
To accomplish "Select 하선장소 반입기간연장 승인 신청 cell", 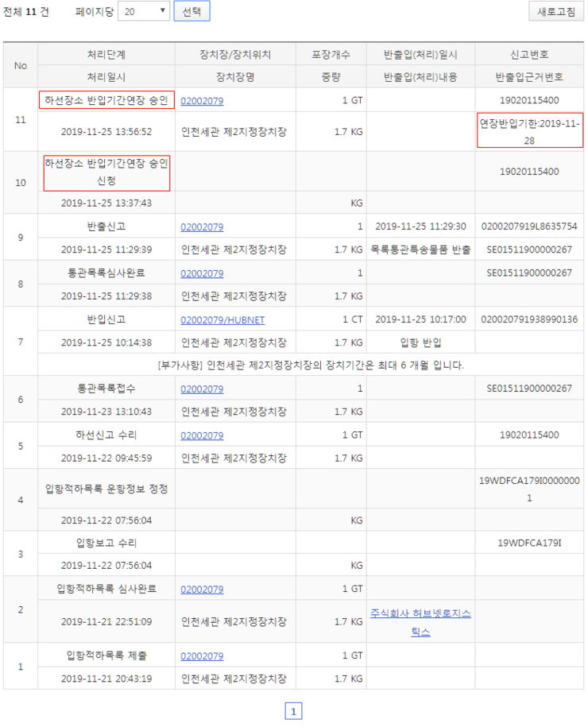I will pos(106,172).
